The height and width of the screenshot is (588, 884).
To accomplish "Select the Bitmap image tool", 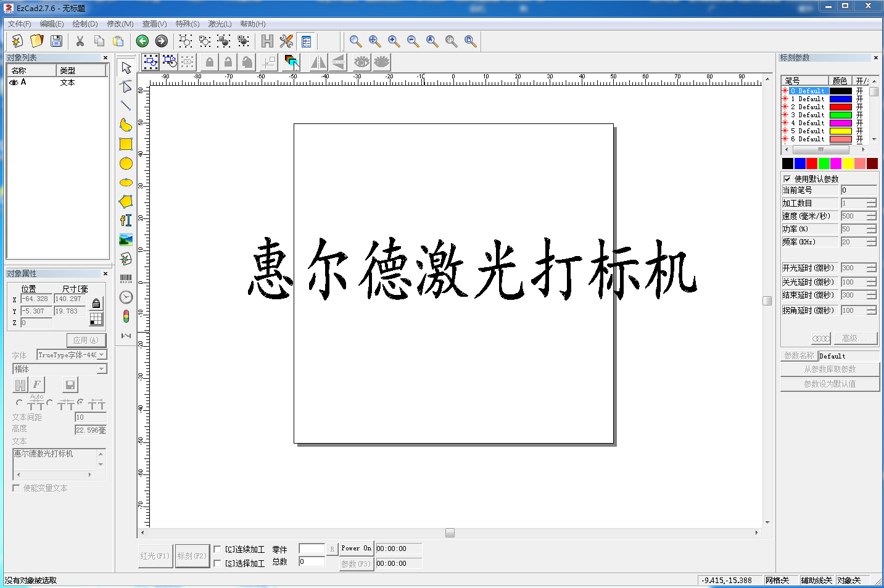I will point(126,239).
